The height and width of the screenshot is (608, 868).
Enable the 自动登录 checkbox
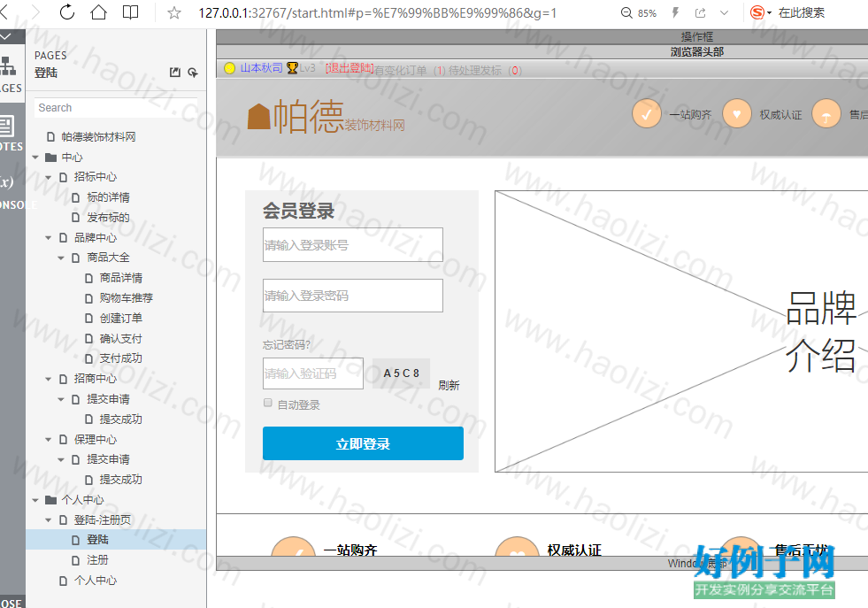(268, 403)
